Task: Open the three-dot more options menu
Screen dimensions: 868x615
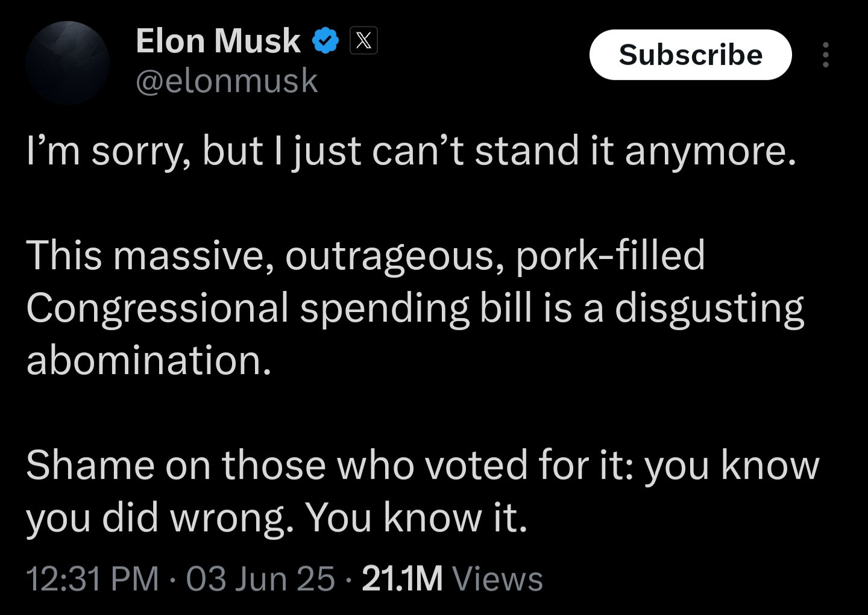Action: click(x=825, y=55)
